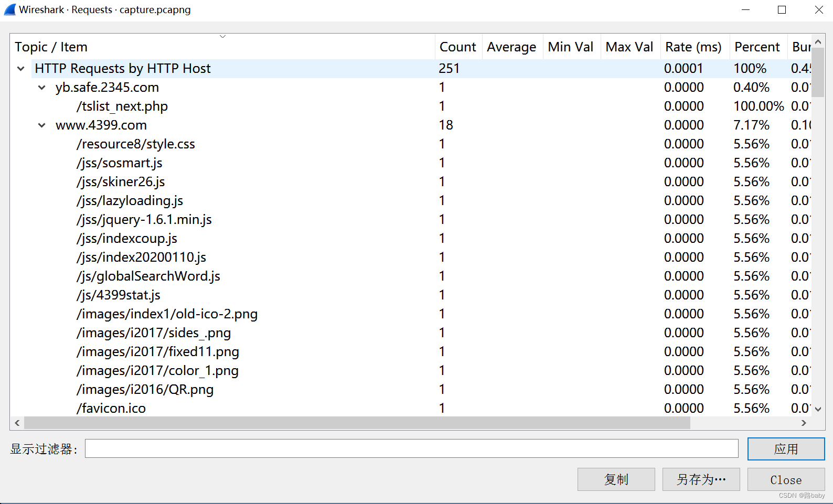Screen dimensions: 833x504
Task: Click the 7.17% percent cell
Action: pos(751,125)
